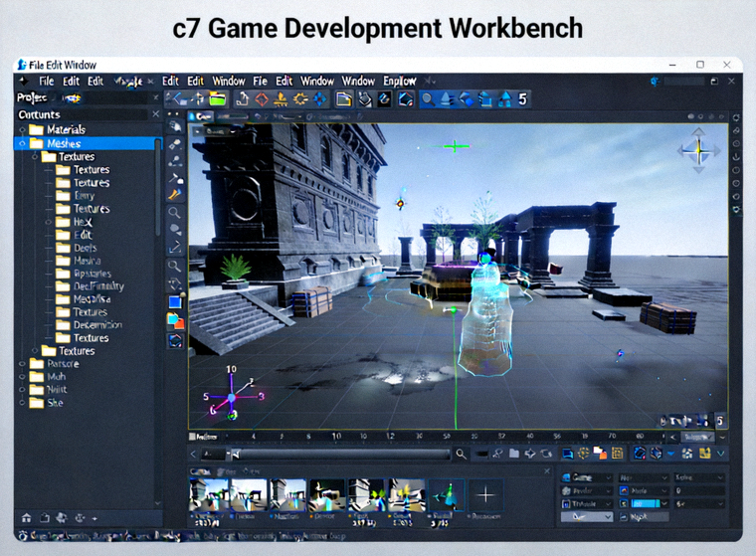The image size is (756, 556).
Task: Click the Contents panel vertical scrollbar
Action: tap(157, 188)
